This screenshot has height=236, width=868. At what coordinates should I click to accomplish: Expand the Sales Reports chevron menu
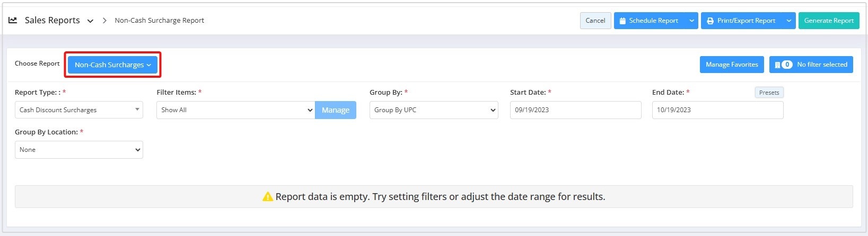tap(90, 21)
